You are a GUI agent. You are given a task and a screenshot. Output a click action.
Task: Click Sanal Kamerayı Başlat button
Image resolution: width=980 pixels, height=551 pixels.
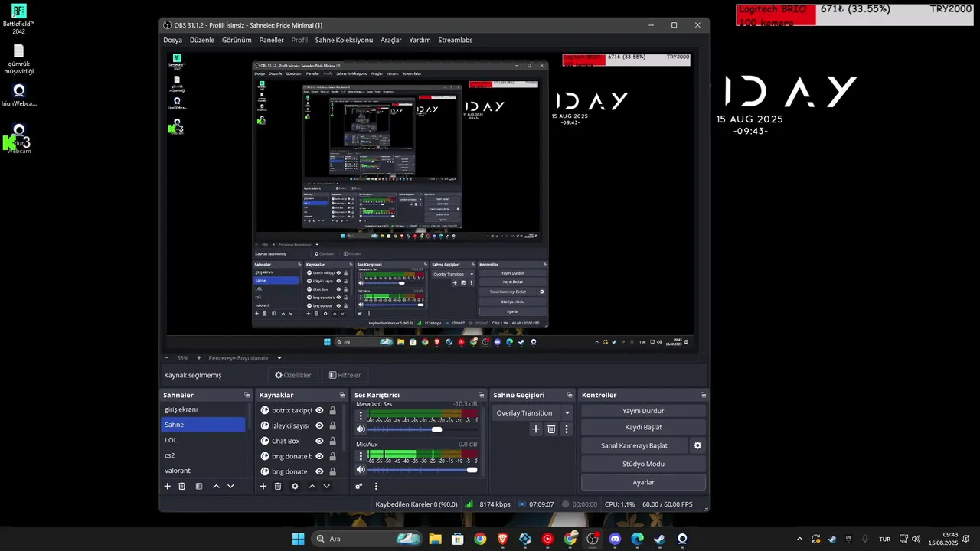point(634,445)
